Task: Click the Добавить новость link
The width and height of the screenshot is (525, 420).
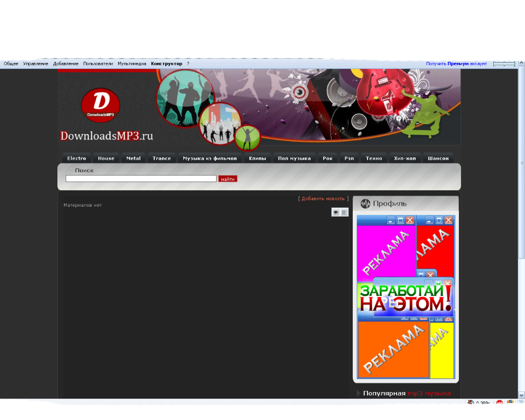Action: coord(323,199)
